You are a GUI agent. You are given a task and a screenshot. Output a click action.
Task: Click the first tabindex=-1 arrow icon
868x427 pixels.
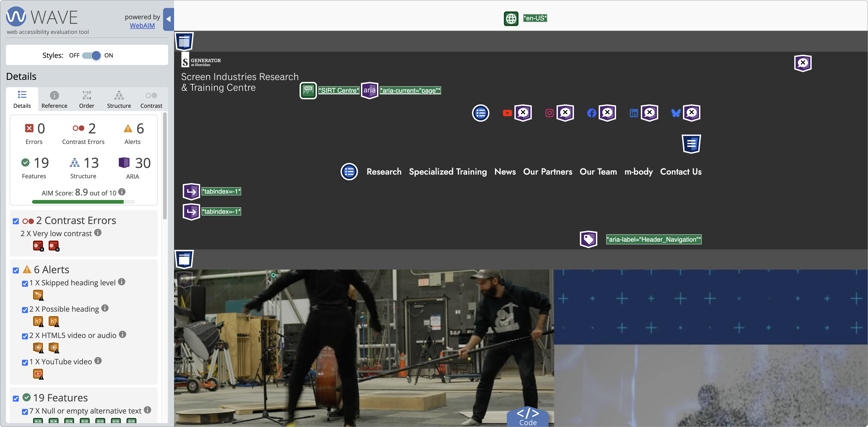(191, 192)
